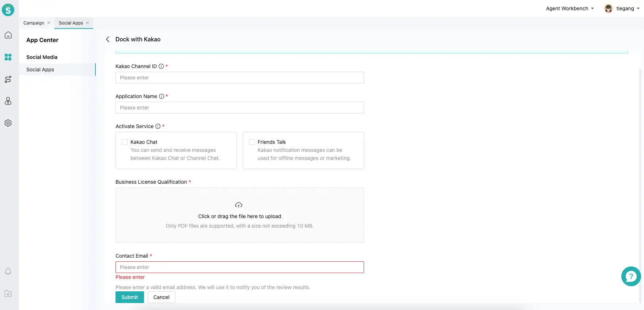Enable the Friends Talk checkbox
The image size is (644, 310).
pyautogui.click(x=252, y=142)
